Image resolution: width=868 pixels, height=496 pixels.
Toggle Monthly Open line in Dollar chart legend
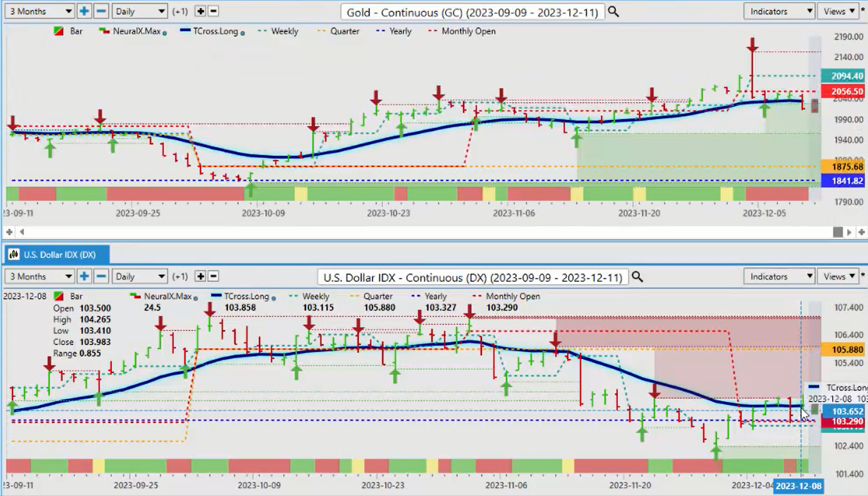(x=506, y=296)
